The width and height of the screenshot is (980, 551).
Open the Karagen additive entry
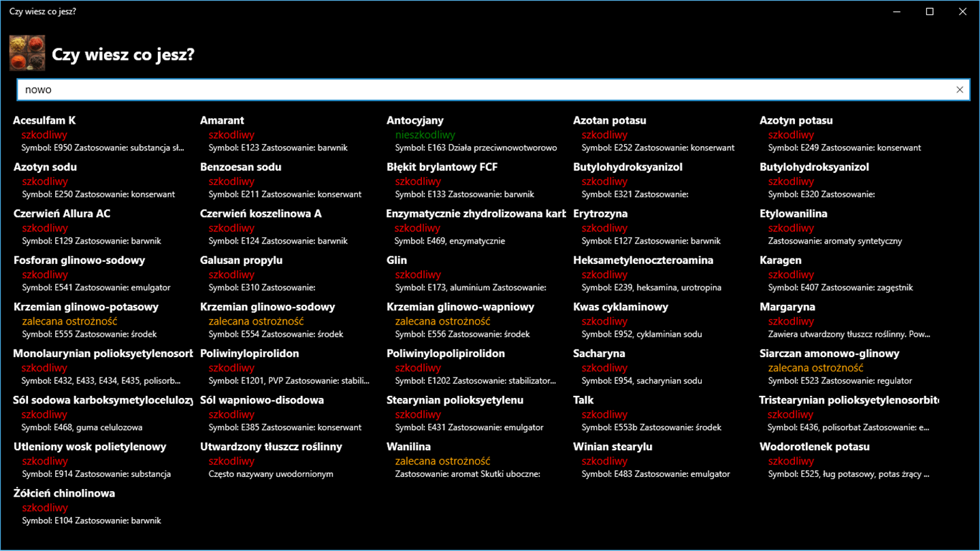click(x=848, y=273)
